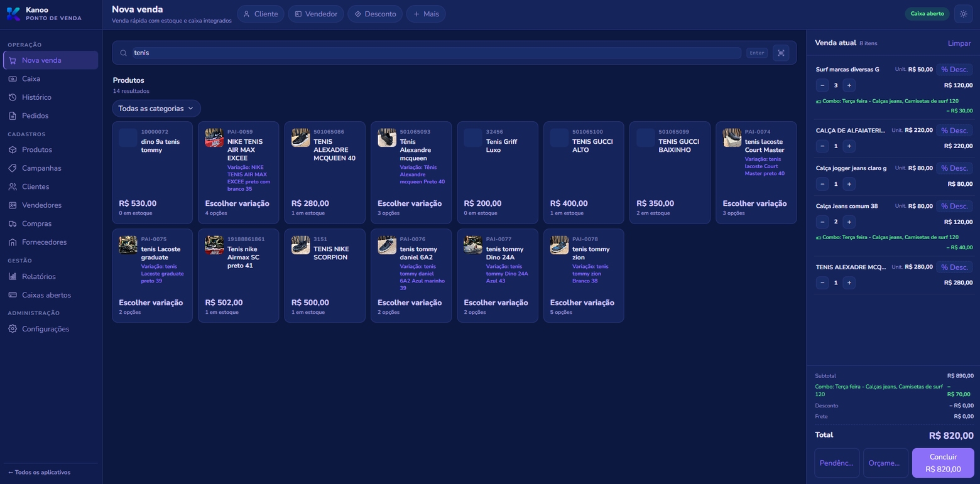Click Limpar to clear the current sale
Viewport: 980px width, 484px height.
[x=959, y=43]
